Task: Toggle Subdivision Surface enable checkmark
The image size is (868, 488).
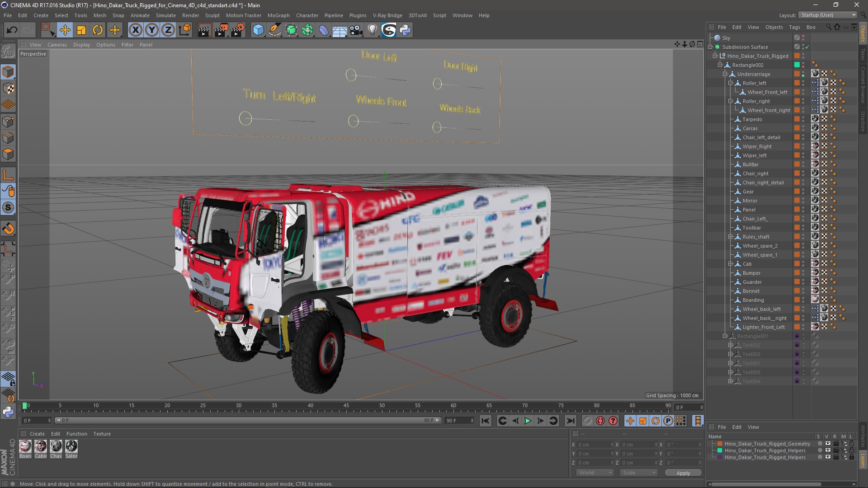Action: click(807, 47)
